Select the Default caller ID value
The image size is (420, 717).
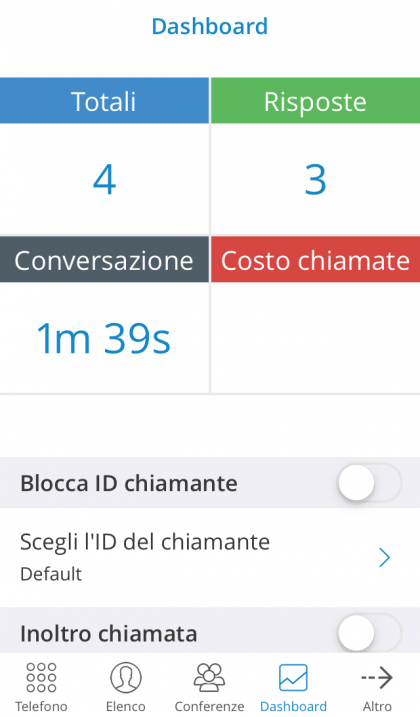click(51, 574)
